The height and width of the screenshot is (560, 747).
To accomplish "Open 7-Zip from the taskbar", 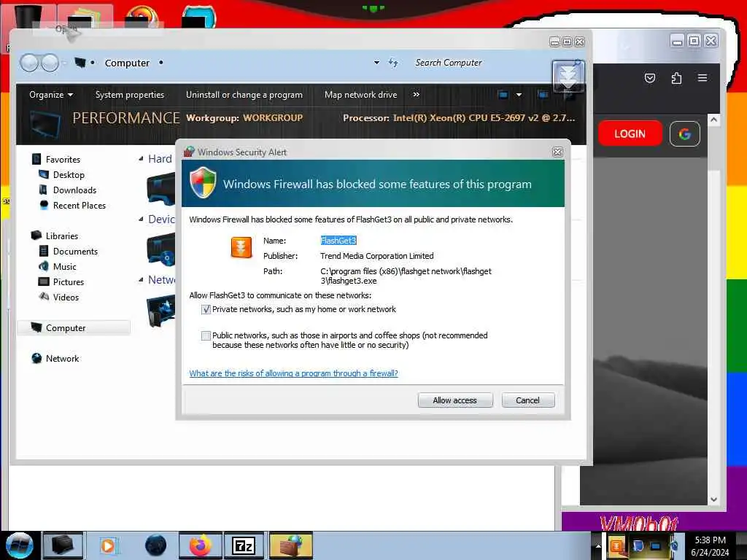I will coord(244,545).
